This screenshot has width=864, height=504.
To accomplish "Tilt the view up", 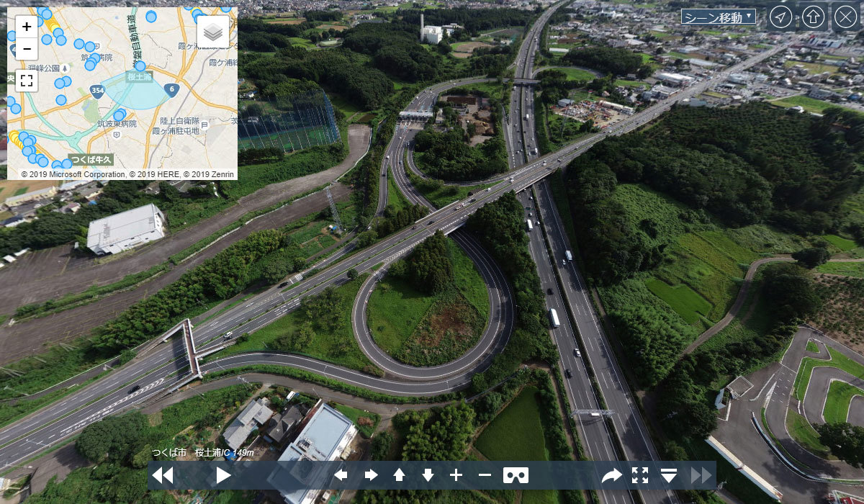I will click(x=399, y=475).
